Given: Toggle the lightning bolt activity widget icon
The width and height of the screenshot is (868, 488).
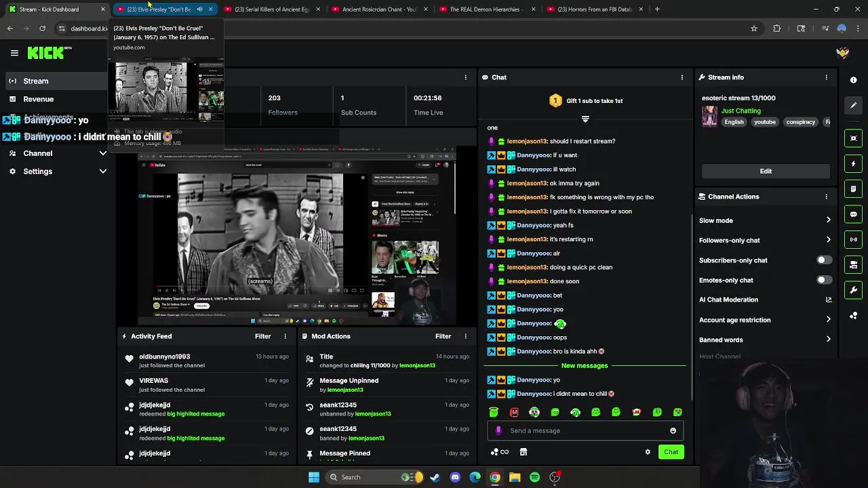Looking at the screenshot, I should [x=854, y=163].
